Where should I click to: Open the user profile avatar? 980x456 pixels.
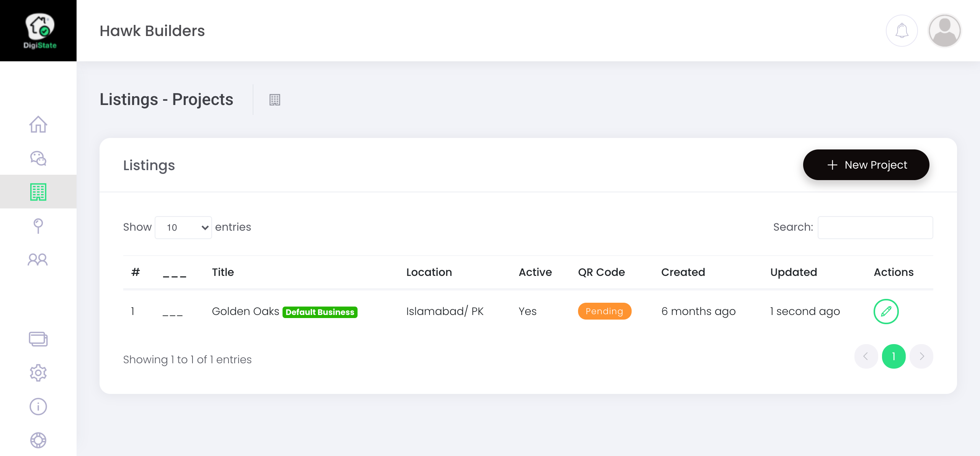click(x=944, y=31)
